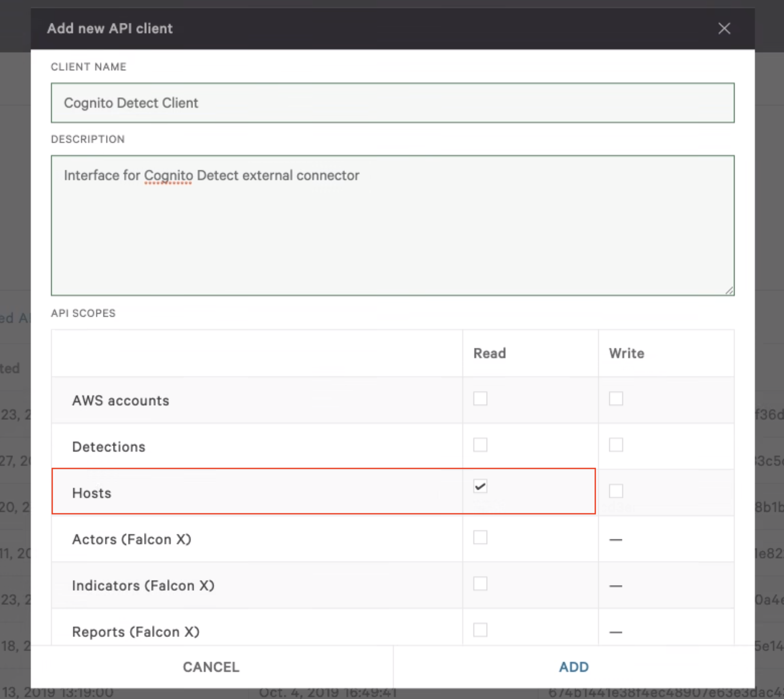Enable Write access for Detections
This screenshot has width=784, height=699.
(616, 444)
